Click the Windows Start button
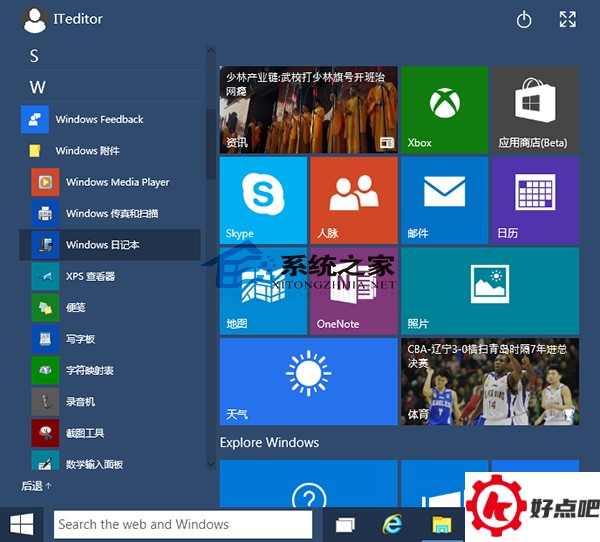The image size is (600, 542). (21, 524)
